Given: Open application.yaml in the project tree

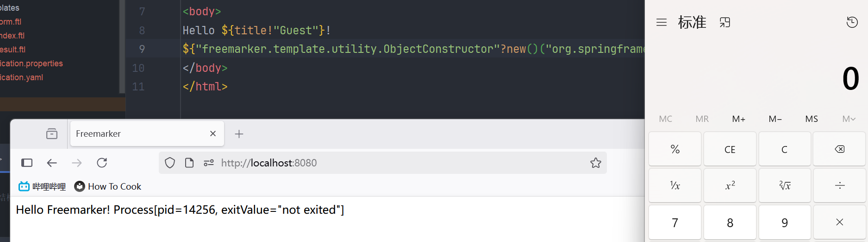Looking at the screenshot, I should coord(22,77).
